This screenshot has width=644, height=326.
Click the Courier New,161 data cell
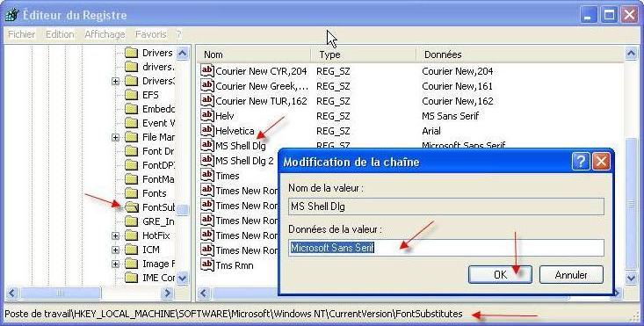457,86
